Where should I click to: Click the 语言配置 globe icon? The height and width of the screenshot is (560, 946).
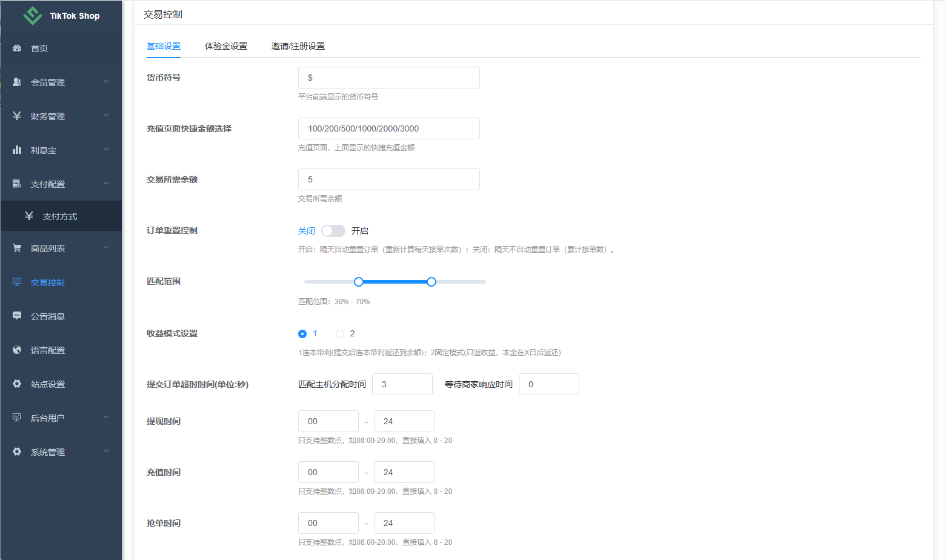pyautogui.click(x=17, y=350)
